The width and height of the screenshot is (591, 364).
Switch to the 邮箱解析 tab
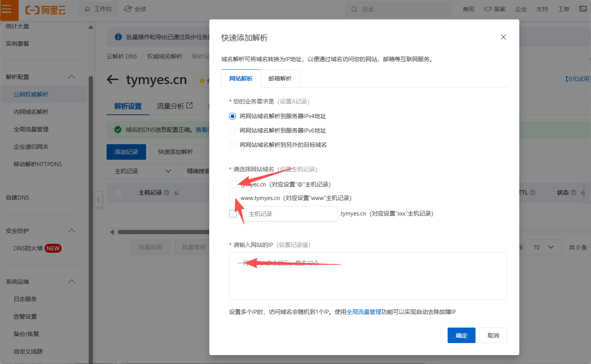click(x=281, y=78)
